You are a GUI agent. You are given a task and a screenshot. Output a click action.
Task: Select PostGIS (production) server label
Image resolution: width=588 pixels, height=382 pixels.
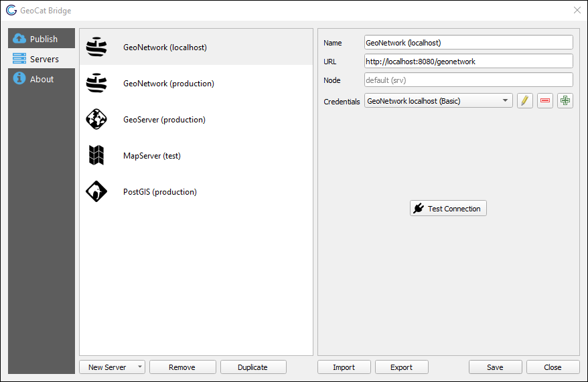160,192
